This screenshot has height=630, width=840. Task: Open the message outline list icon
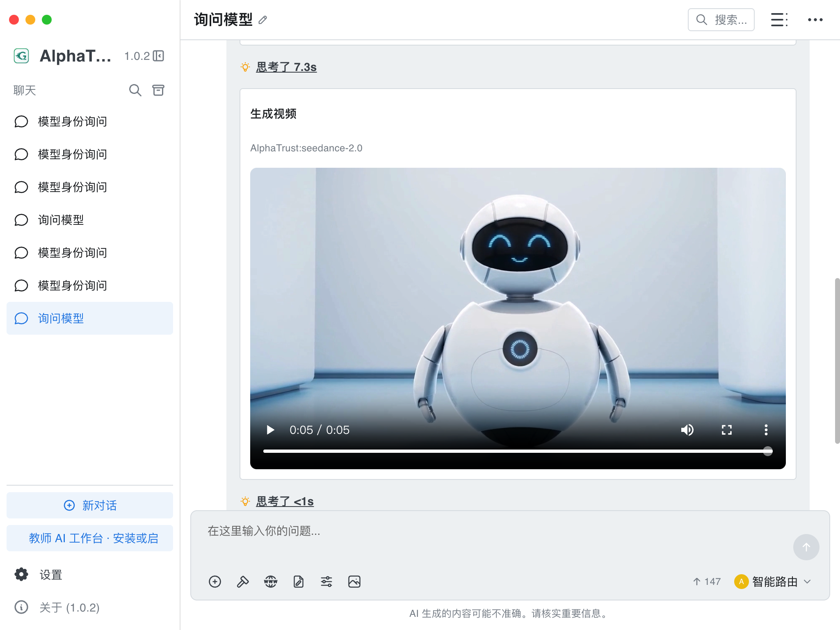[779, 20]
